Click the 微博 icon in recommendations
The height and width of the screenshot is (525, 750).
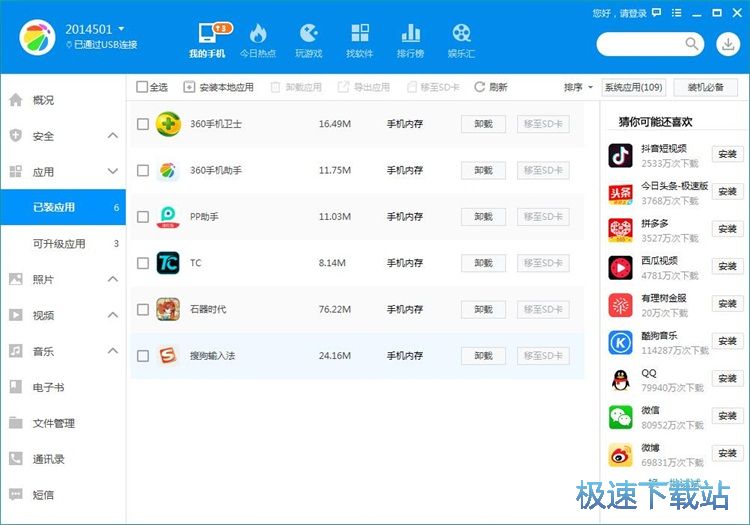(620, 455)
